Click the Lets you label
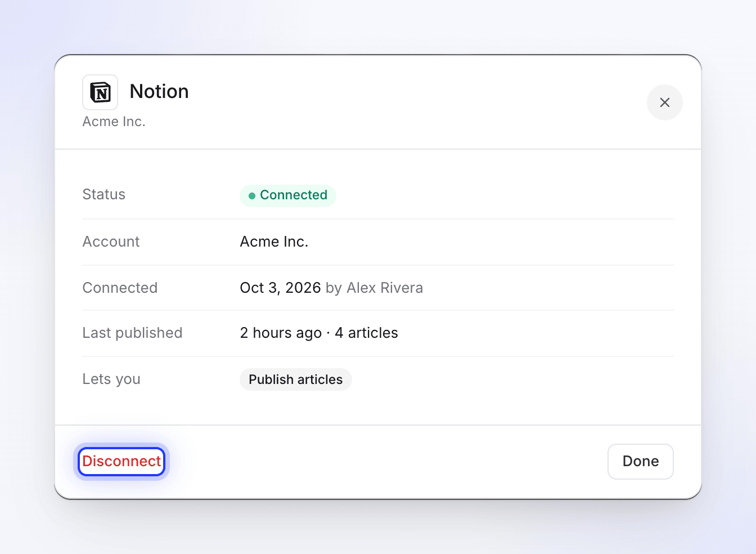The image size is (756, 554). click(111, 379)
